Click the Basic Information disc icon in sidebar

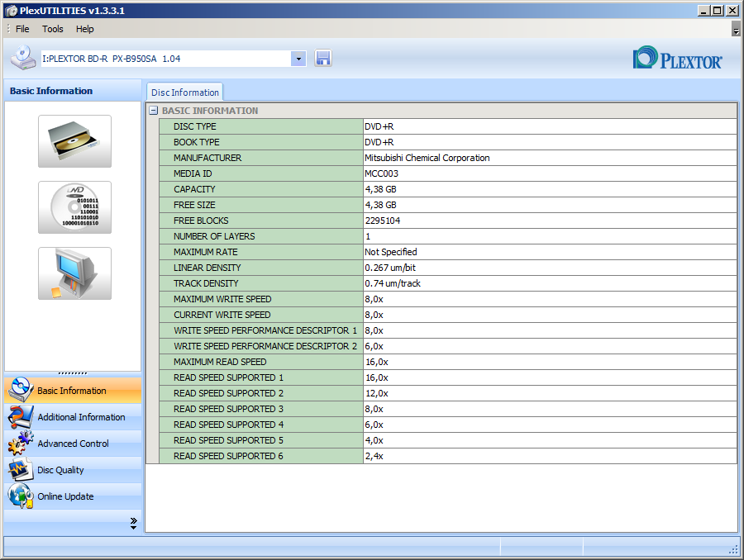[x=21, y=390]
